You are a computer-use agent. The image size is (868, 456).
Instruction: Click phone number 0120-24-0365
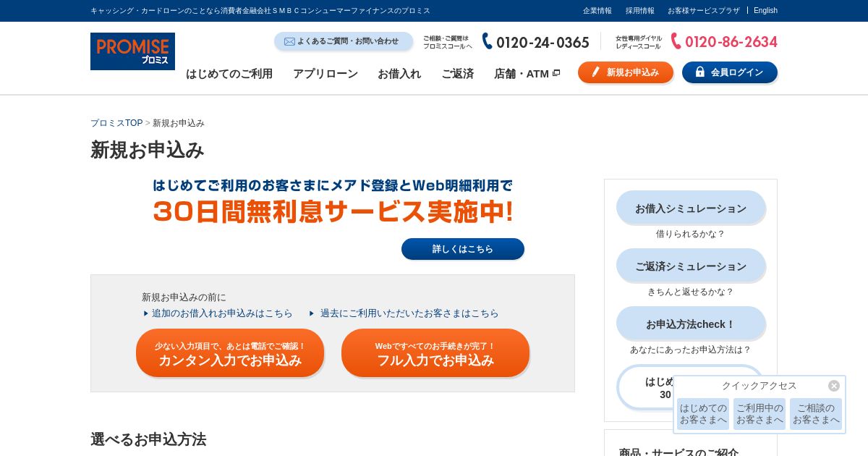[x=542, y=42]
